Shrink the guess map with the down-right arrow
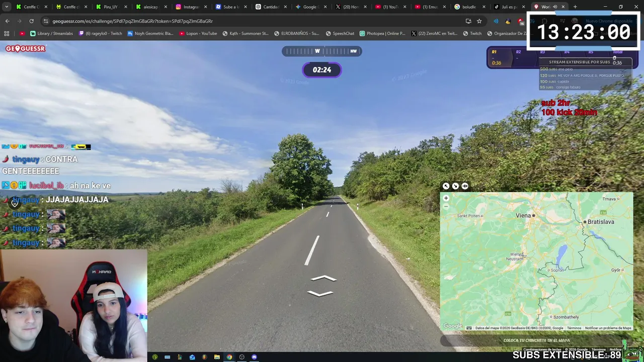This screenshot has height=362, width=644. [x=455, y=186]
